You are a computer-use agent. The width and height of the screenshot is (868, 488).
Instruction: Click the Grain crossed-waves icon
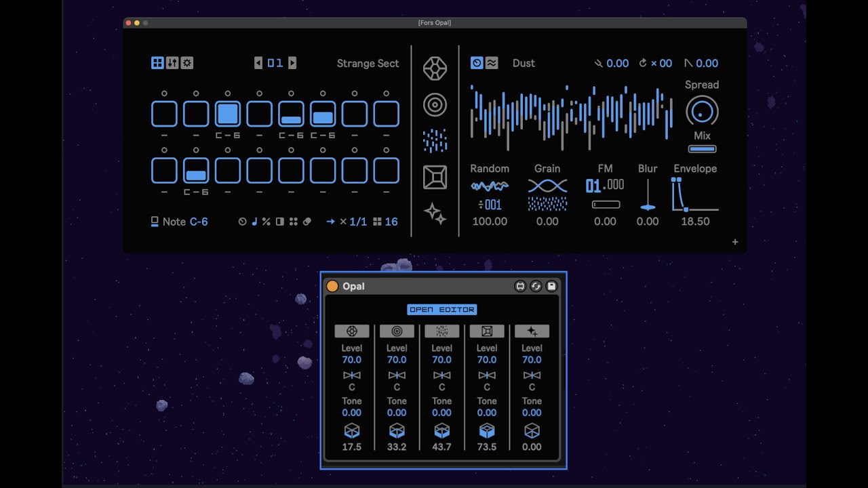coord(547,186)
